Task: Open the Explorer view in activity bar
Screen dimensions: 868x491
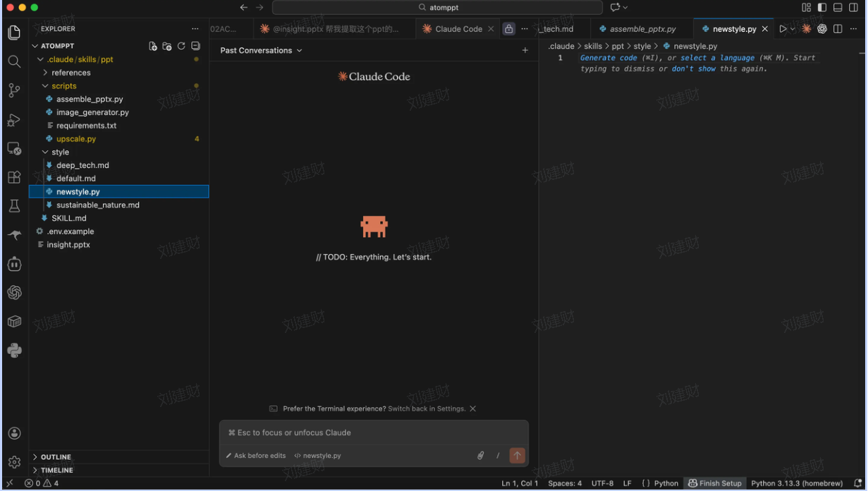Action: (14, 32)
